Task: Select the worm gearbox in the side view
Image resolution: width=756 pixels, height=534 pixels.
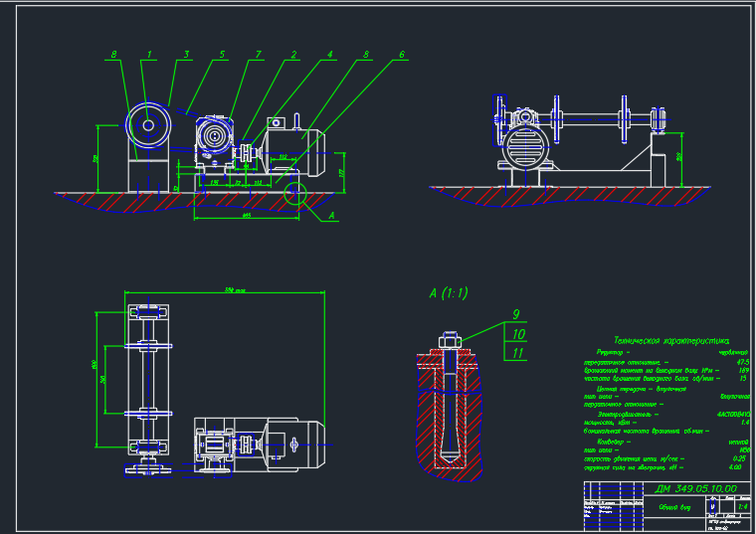Action: coord(214,137)
